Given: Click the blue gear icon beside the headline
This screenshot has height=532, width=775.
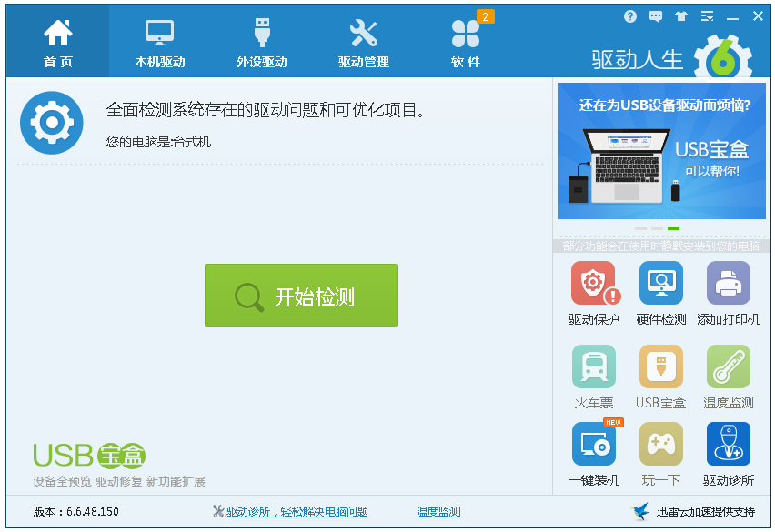Looking at the screenshot, I should (52, 123).
